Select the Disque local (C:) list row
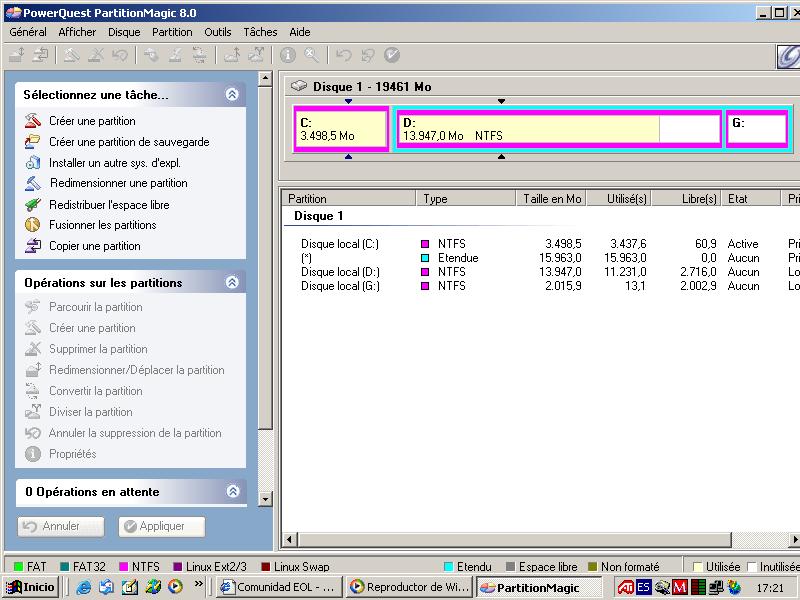This screenshot has height=600, width=800. [x=540, y=244]
